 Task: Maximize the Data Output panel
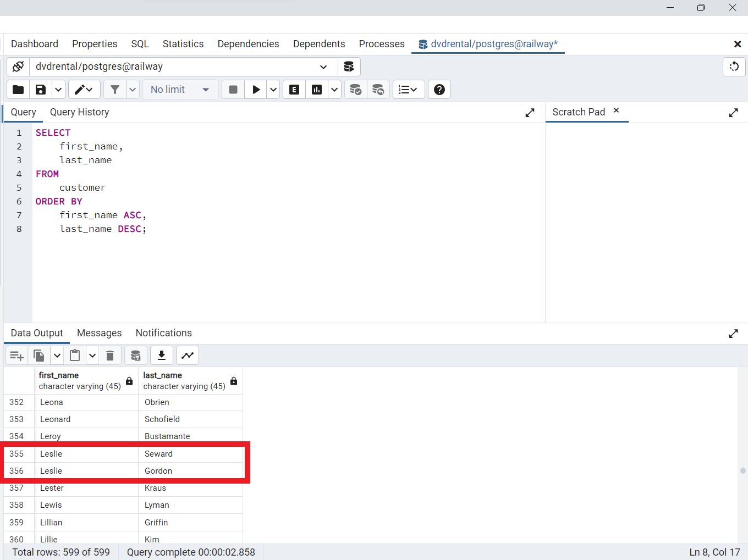[734, 334]
